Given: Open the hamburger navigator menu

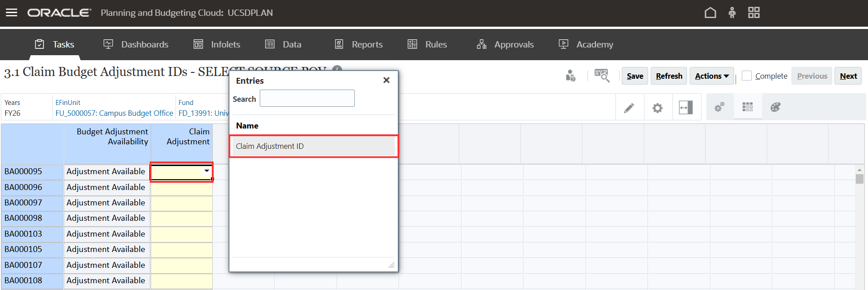Looking at the screenshot, I should pyautogui.click(x=11, y=13).
